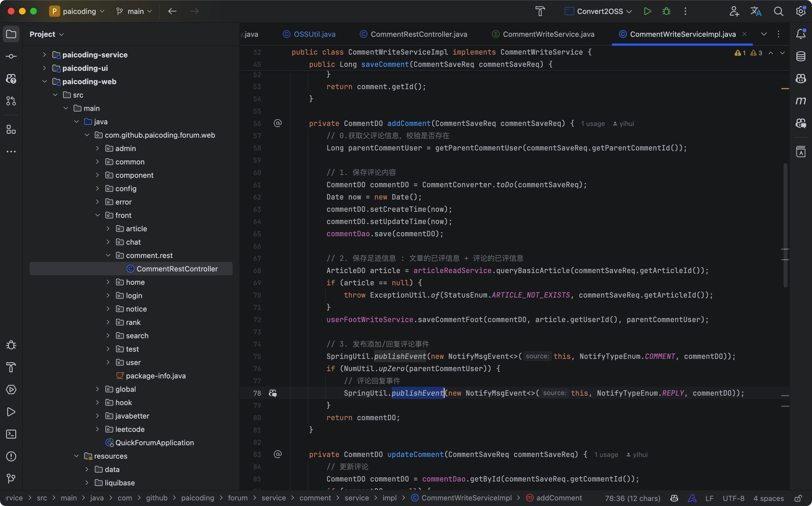Select package-info.java in the project tree

pos(151,376)
